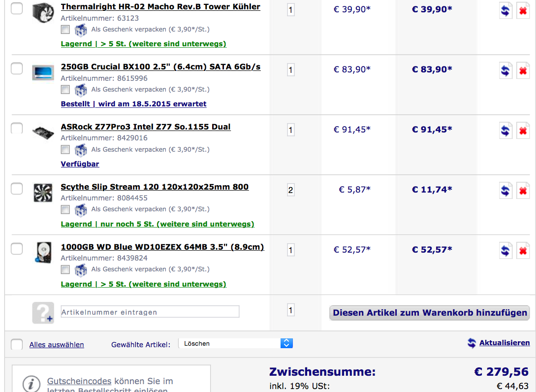Click the 'Artikelnummer eintragen' input field
Viewport: 536px width, 392px height.
click(x=150, y=312)
